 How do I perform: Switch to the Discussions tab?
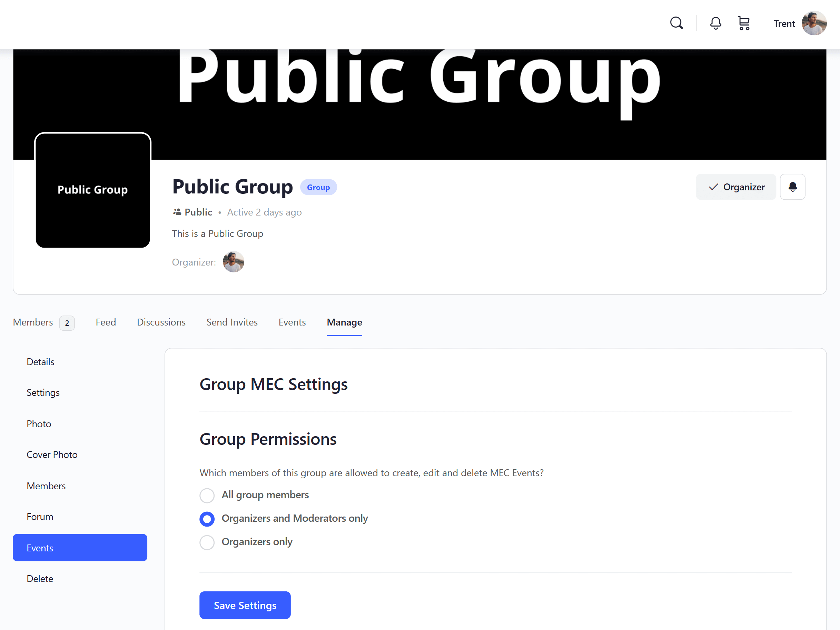click(x=161, y=322)
